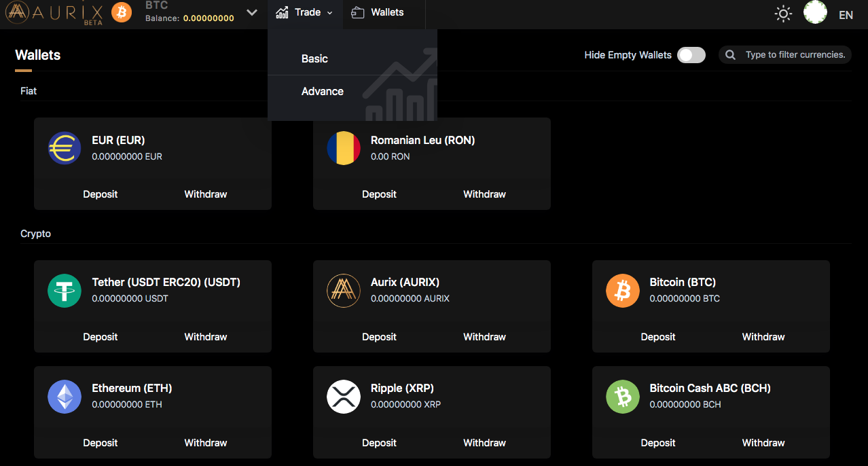Withdraw from the Bitcoin Cash wallet
The width and height of the screenshot is (868, 466).
coord(763,443)
